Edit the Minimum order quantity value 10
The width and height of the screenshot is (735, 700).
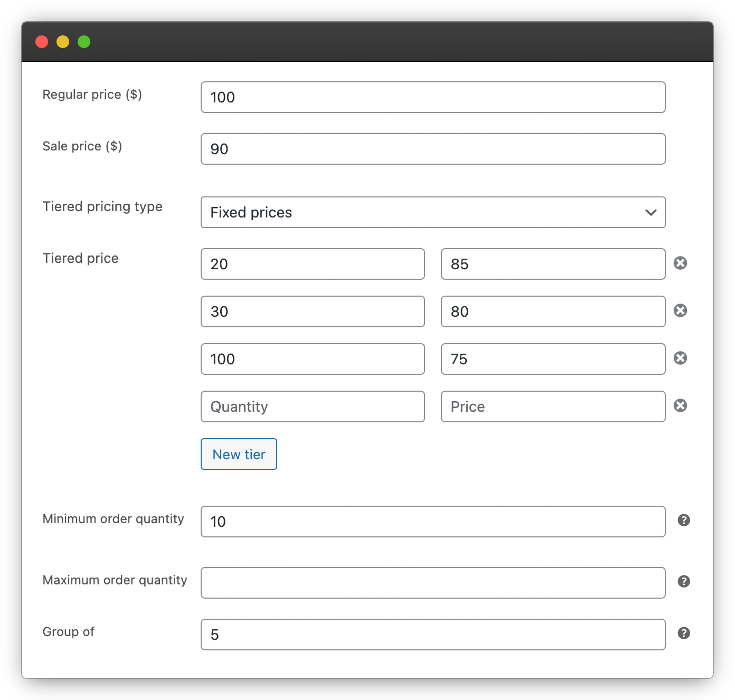pos(433,522)
